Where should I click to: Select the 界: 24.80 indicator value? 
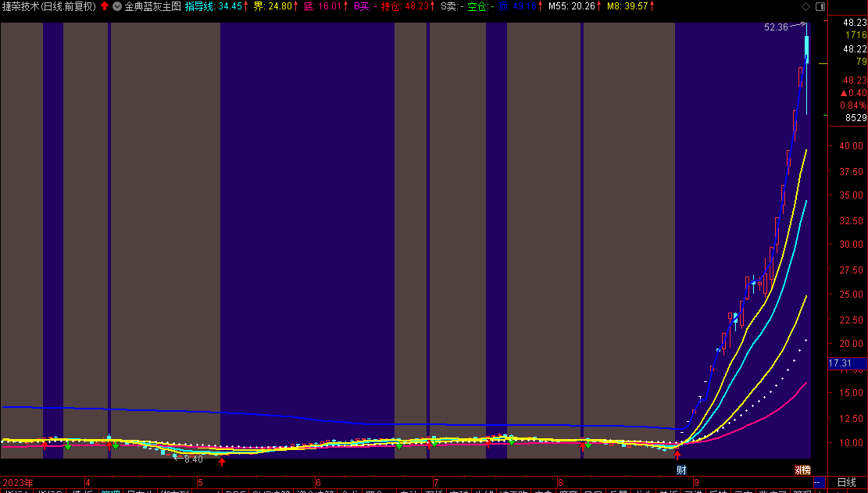click(273, 6)
